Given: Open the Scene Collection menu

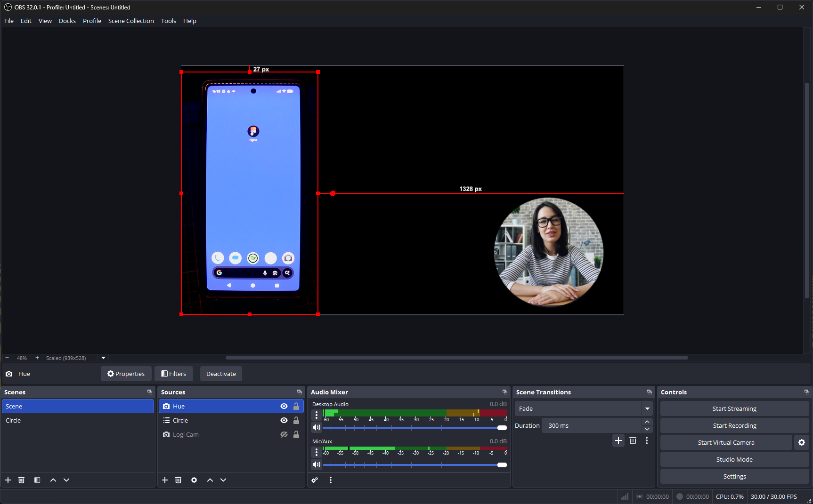Looking at the screenshot, I should (x=131, y=21).
